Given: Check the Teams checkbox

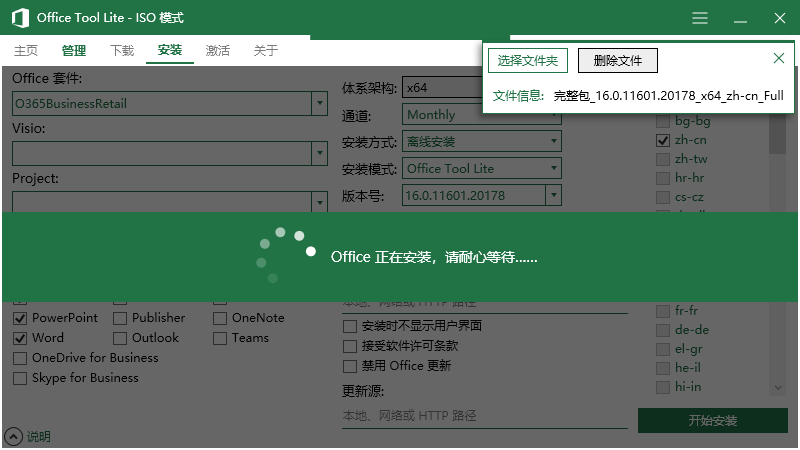Looking at the screenshot, I should (220, 338).
